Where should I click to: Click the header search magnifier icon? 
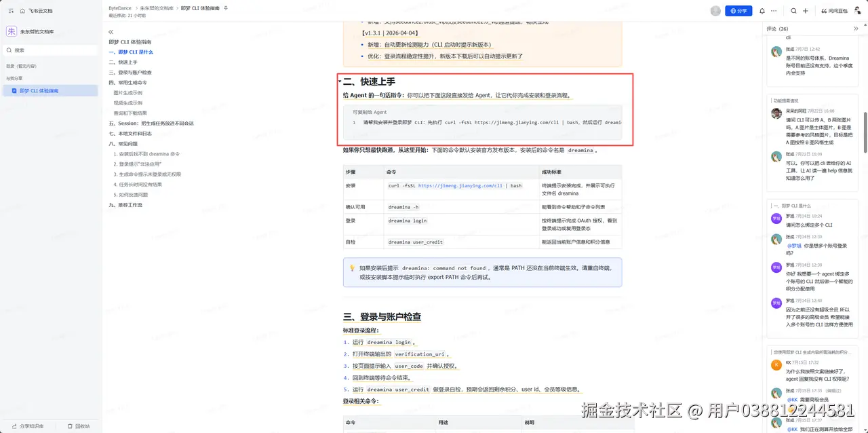(x=793, y=11)
